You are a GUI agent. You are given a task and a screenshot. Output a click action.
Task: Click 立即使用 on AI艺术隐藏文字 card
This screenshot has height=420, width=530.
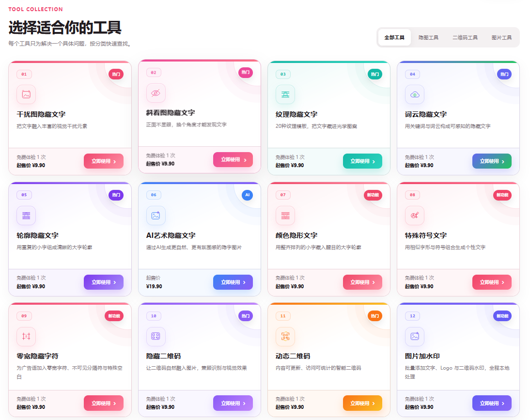[x=233, y=282]
